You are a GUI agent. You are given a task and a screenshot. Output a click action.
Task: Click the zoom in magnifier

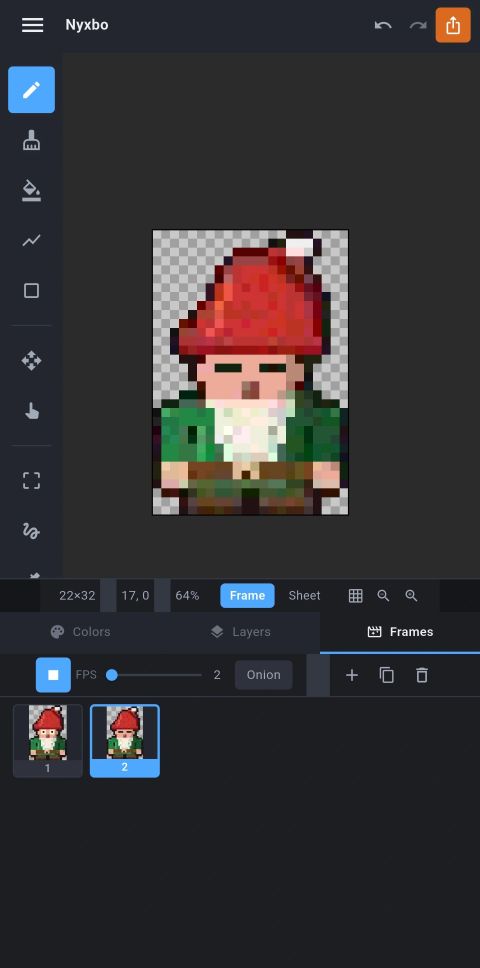[412, 596]
